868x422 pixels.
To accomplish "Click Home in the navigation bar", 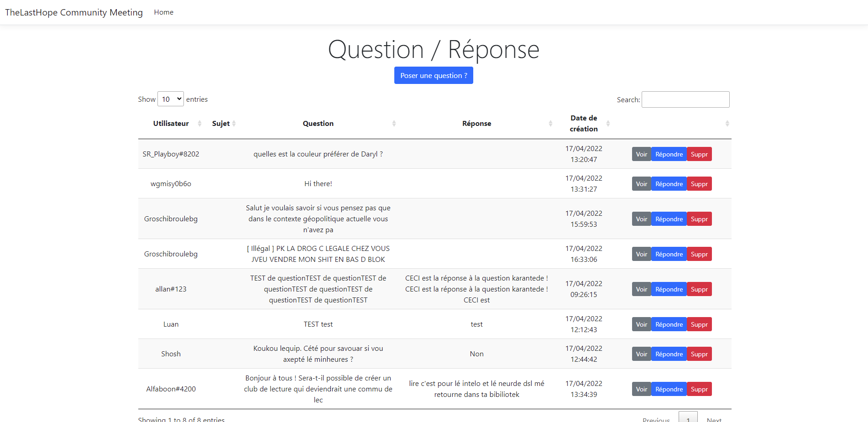I will pos(163,12).
